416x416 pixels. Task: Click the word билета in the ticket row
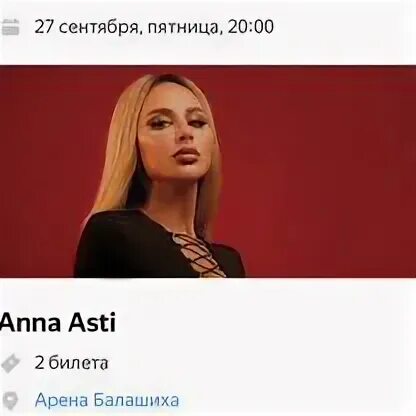(79, 363)
